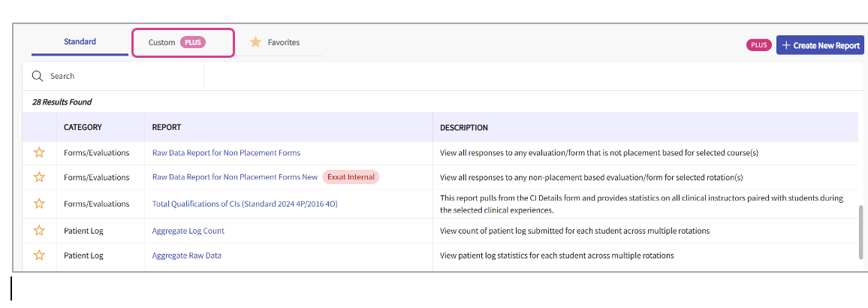Image resolution: width=868 pixels, height=308 pixels.
Task: Click the gold star in Favorites tab
Action: (255, 42)
